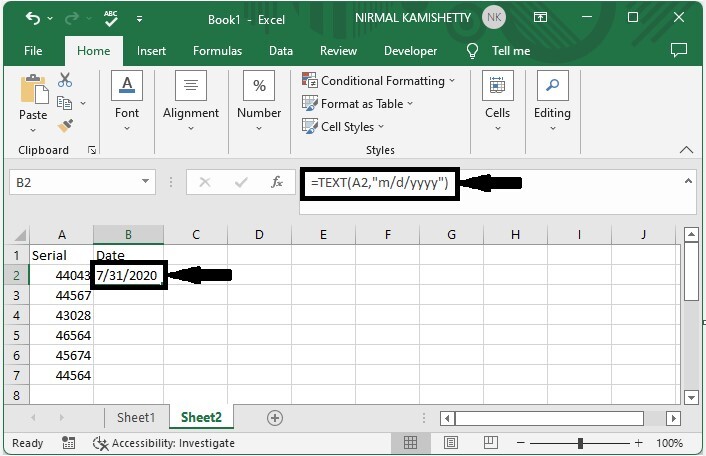Image resolution: width=706 pixels, height=456 pixels.
Task: Open the Font group button
Action: click(x=127, y=101)
